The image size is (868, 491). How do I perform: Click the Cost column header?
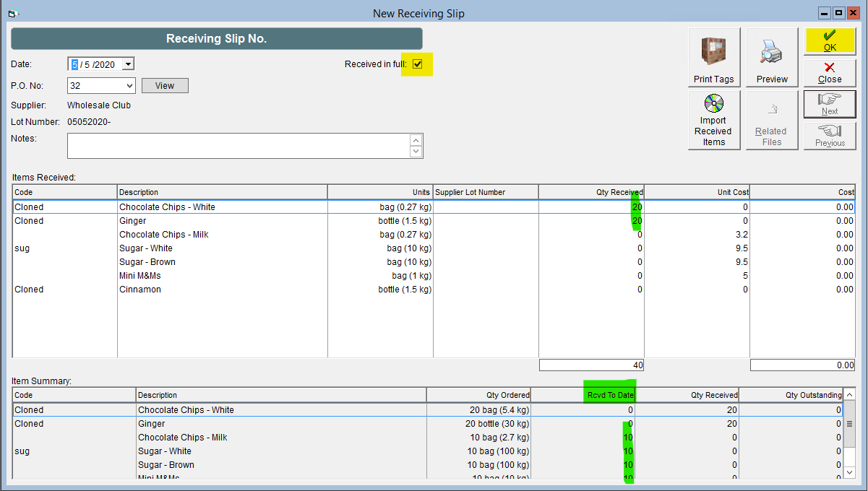tap(803, 192)
